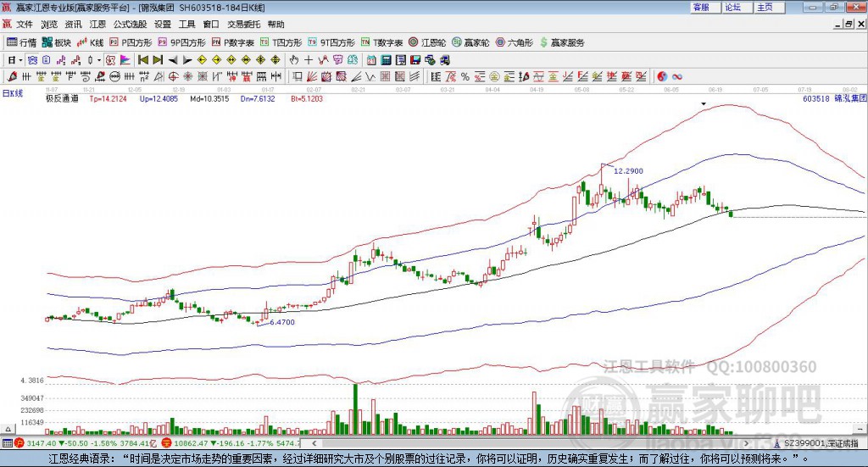Switch to the K线 candlestick chart
The width and height of the screenshot is (868, 467).
(x=90, y=42)
